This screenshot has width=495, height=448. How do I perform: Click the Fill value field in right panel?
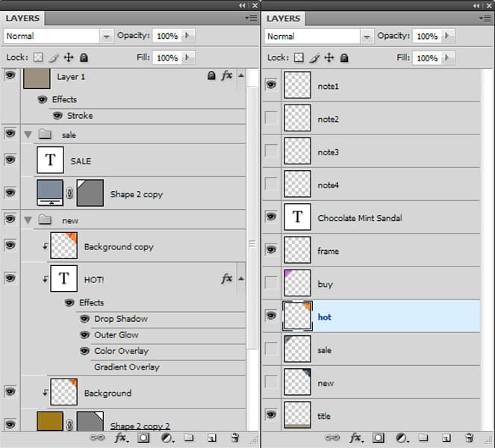pyautogui.click(x=427, y=57)
